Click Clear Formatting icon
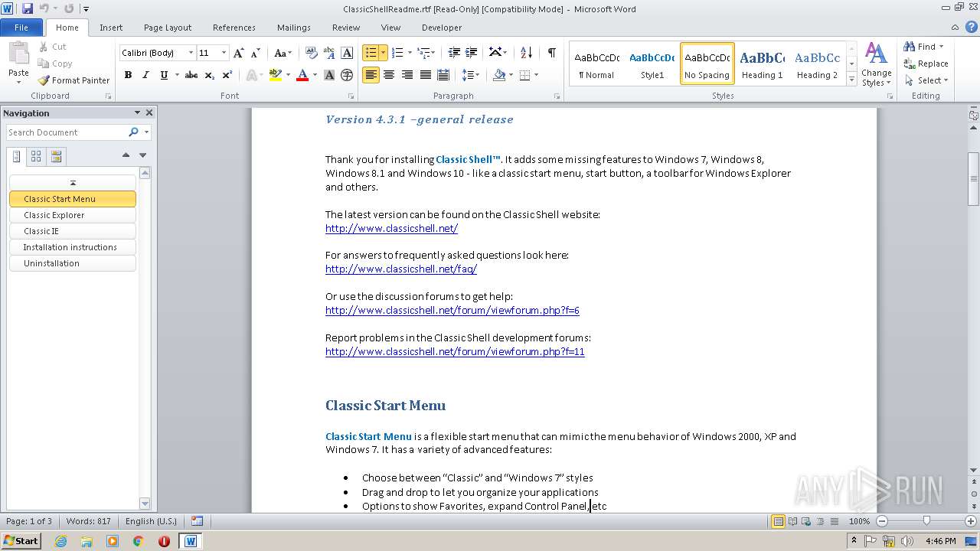 312,53
